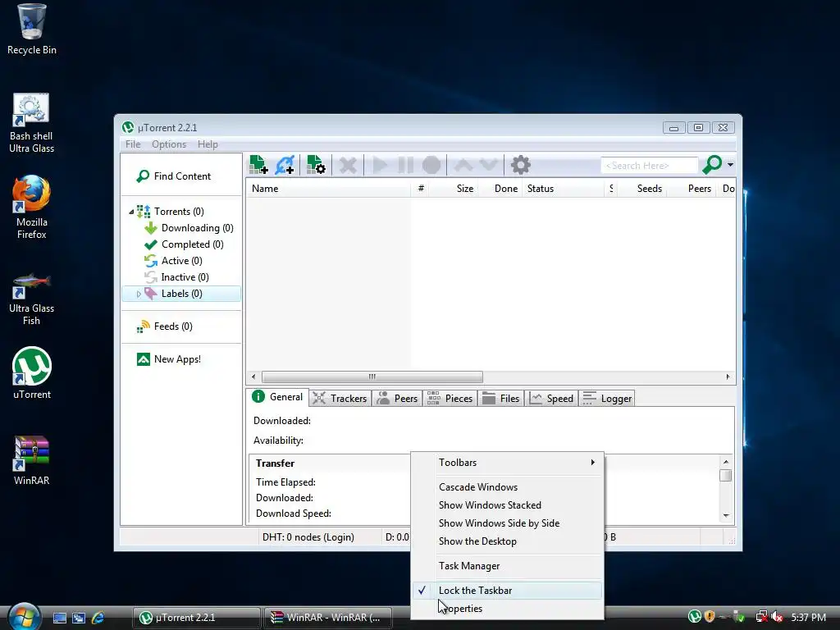Switch to the Trackers tab
840x630 pixels.
click(x=340, y=398)
